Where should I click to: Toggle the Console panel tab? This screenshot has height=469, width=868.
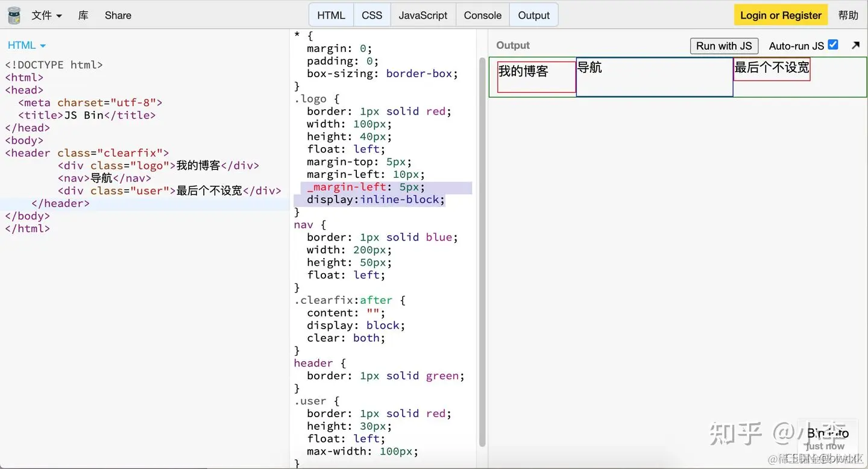(483, 15)
